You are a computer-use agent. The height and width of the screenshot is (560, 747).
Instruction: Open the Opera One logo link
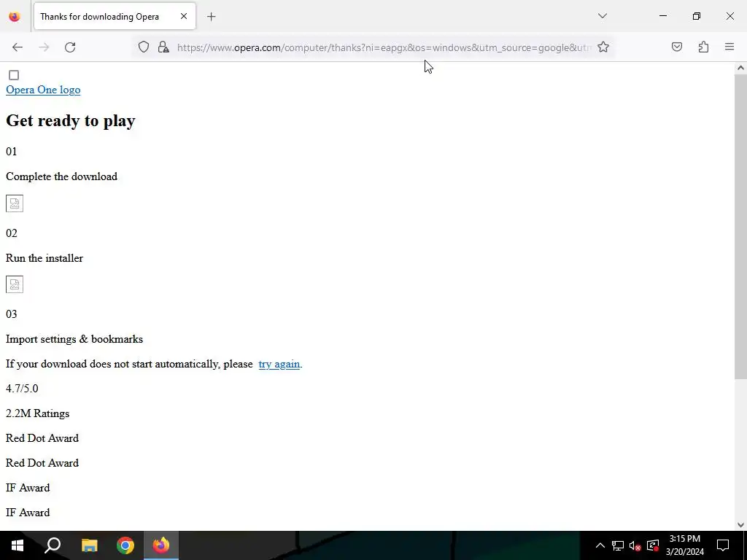43,90
